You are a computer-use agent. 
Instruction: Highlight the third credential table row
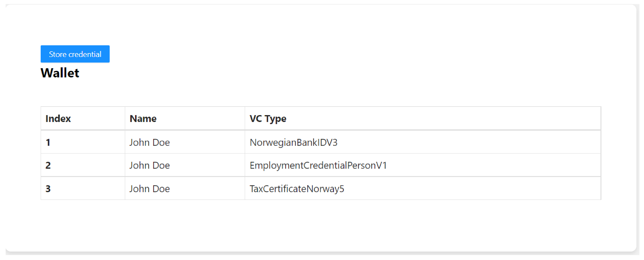point(450,189)
